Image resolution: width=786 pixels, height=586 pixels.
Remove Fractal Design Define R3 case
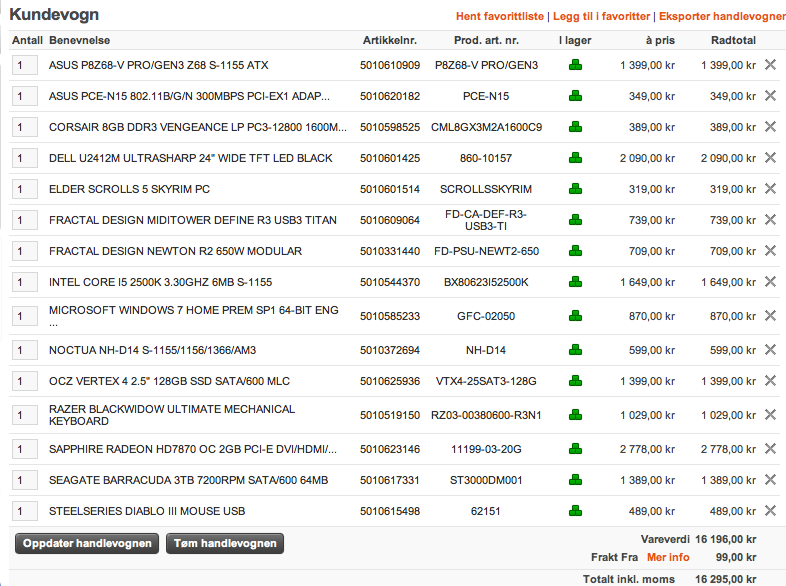tap(770, 220)
